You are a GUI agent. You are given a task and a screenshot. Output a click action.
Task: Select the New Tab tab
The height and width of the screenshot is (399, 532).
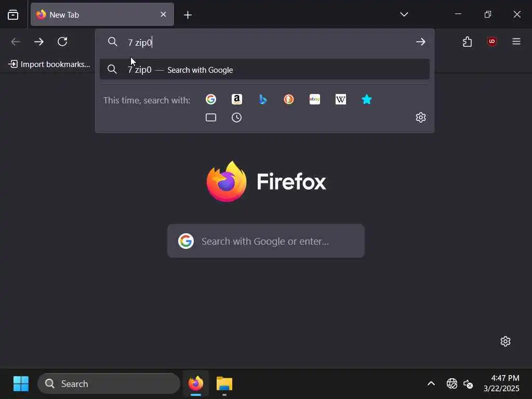click(x=102, y=15)
